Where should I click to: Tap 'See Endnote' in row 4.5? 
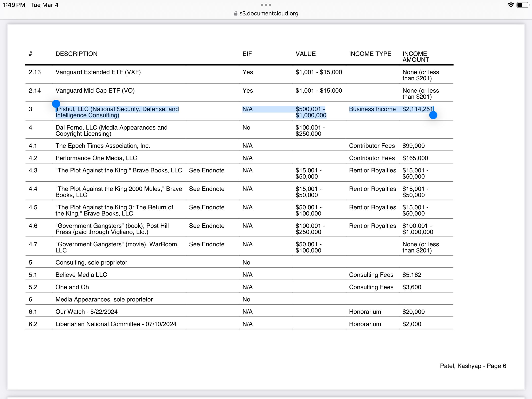207,207
